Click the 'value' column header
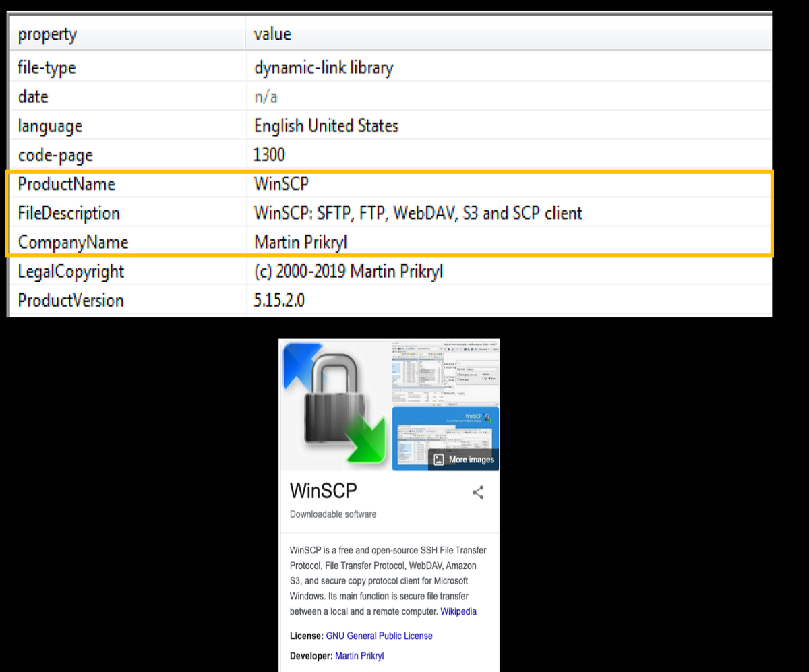 (x=509, y=34)
